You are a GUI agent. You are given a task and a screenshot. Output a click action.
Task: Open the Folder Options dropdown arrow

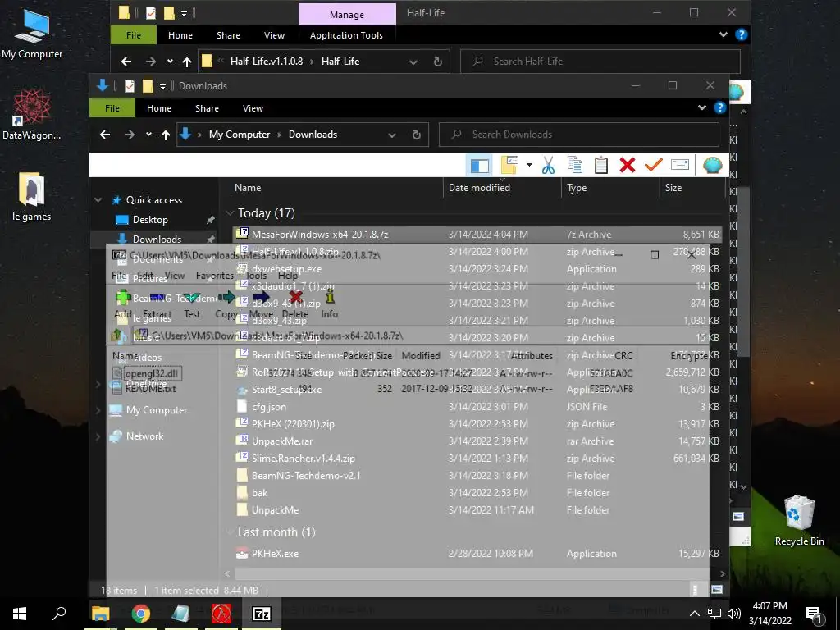click(529, 165)
